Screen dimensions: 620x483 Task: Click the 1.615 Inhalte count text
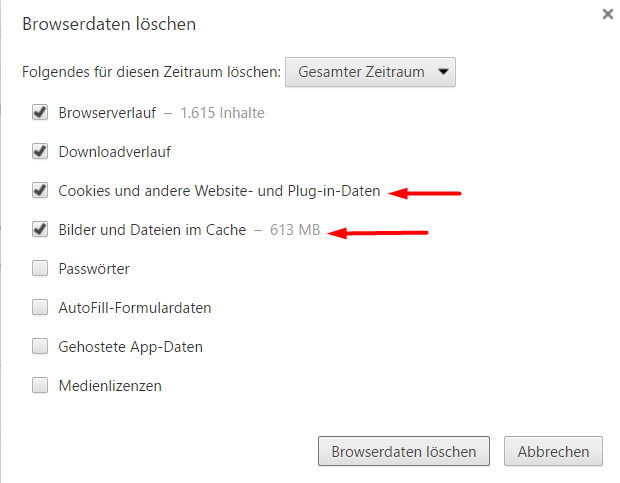222,113
